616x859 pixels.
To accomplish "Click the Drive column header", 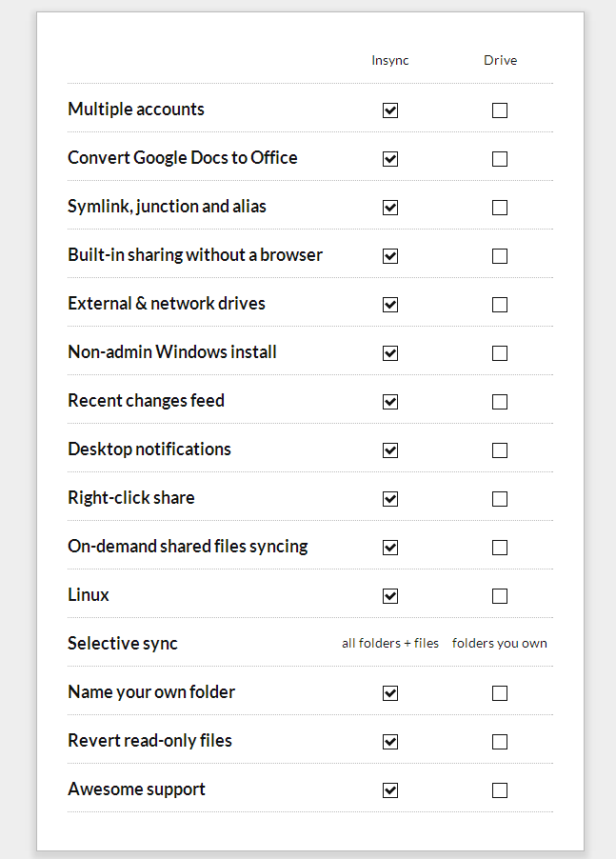I will (x=500, y=60).
